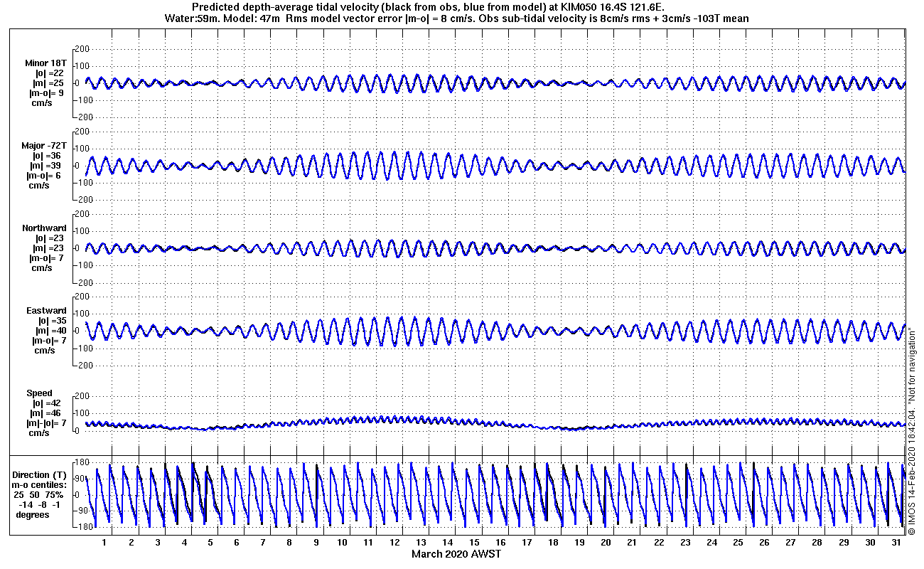
Task: Click the '|o| =42' value under Speed
Action: 46,403
